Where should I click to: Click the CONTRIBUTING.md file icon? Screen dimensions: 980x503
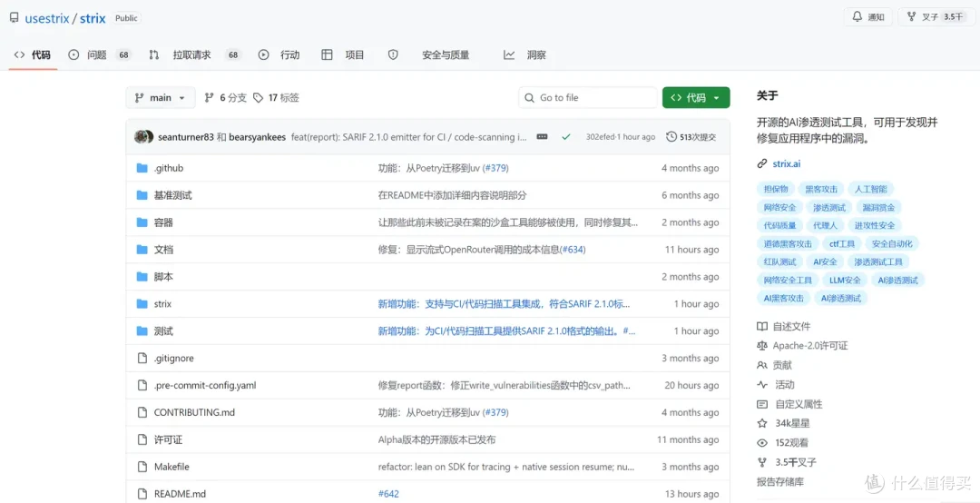(x=142, y=413)
